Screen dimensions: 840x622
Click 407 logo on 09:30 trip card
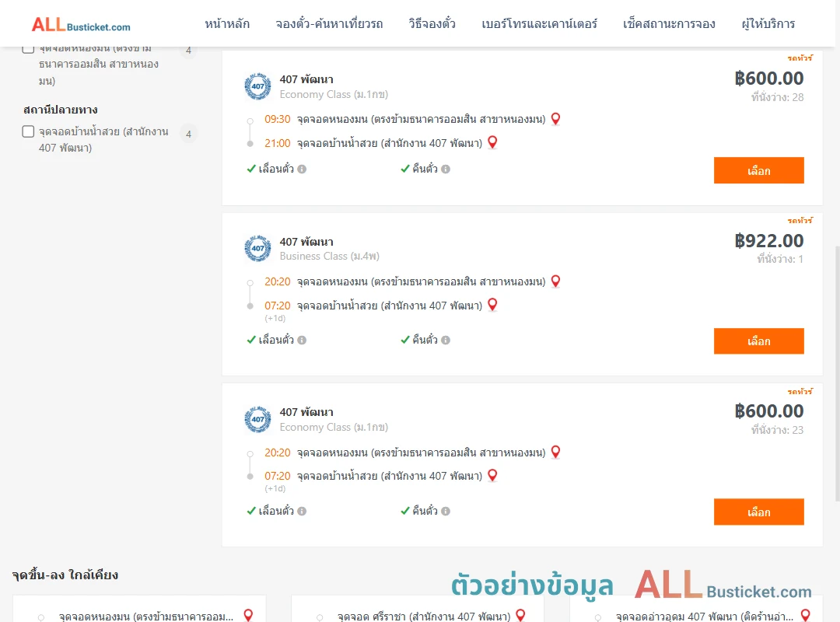(257, 86)
